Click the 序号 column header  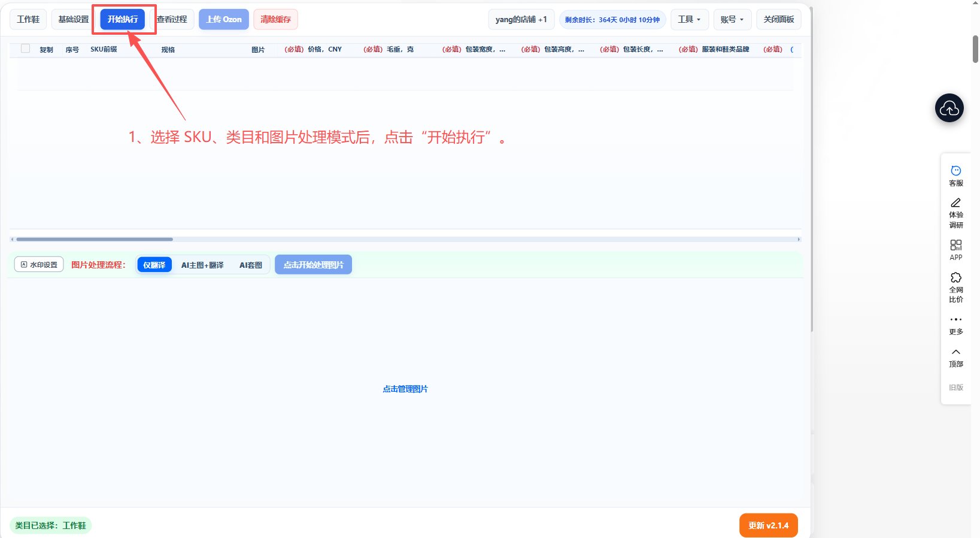[x=72, y=50]
